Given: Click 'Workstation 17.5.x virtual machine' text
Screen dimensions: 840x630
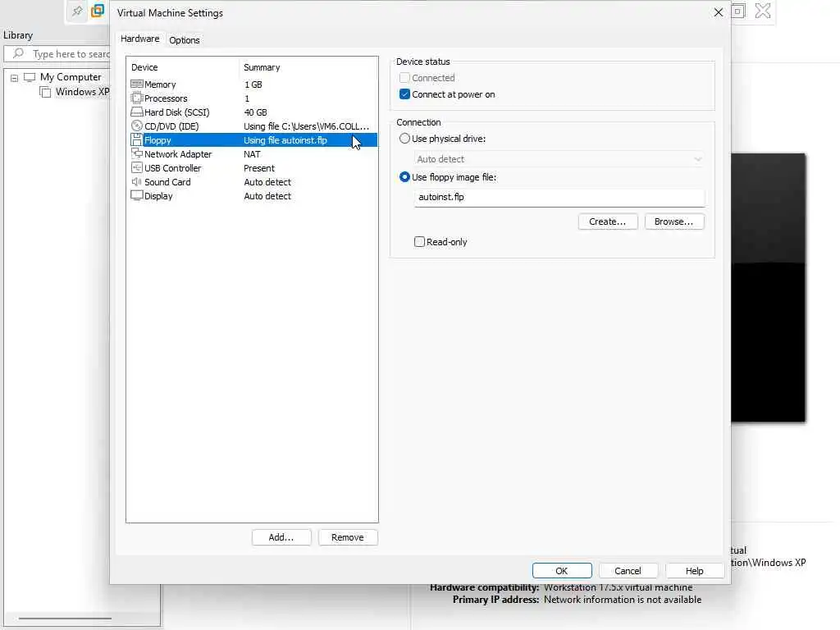Looking at the screenshot, I should 619,587.
